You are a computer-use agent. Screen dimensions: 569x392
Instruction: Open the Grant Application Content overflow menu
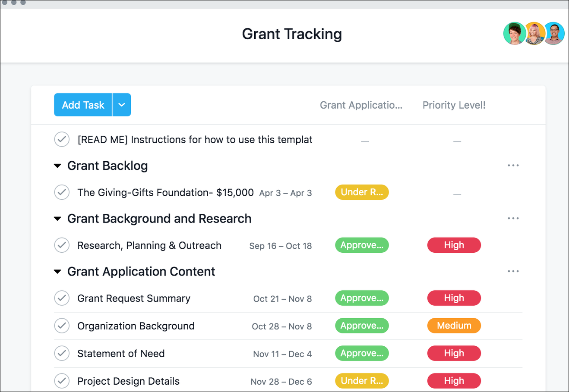(513, 271)
